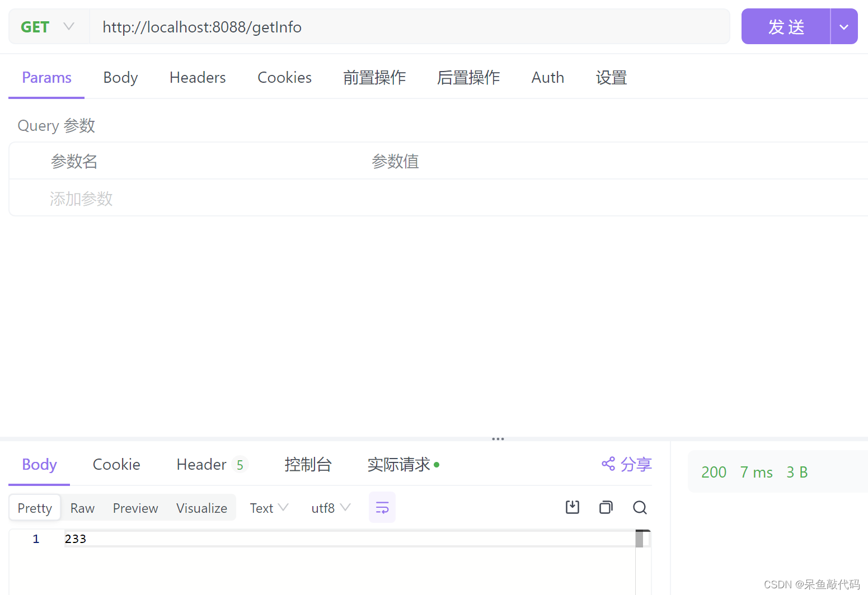868x595 pixels.
Task: Click the share icon link 分享
Action: [x=627, y=464]
